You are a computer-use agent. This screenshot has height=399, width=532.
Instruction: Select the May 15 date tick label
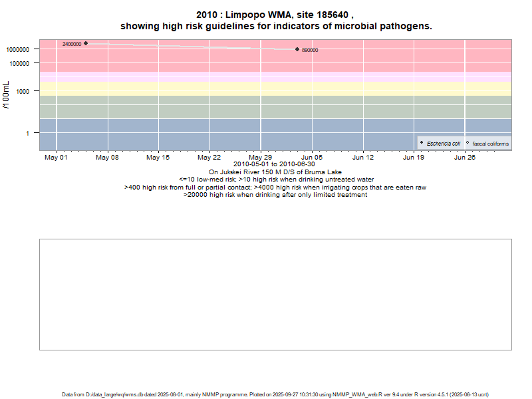pos(158,158)
